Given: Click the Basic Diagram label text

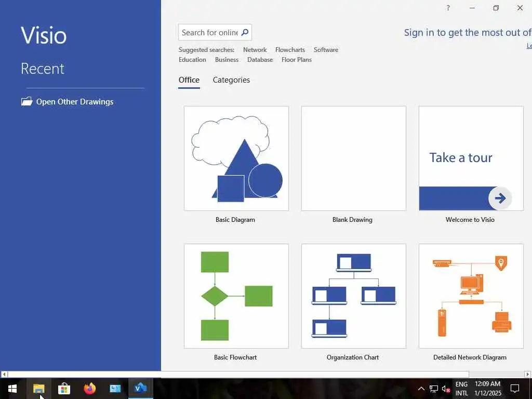Looking at the screenshot, I should (235, 220).
